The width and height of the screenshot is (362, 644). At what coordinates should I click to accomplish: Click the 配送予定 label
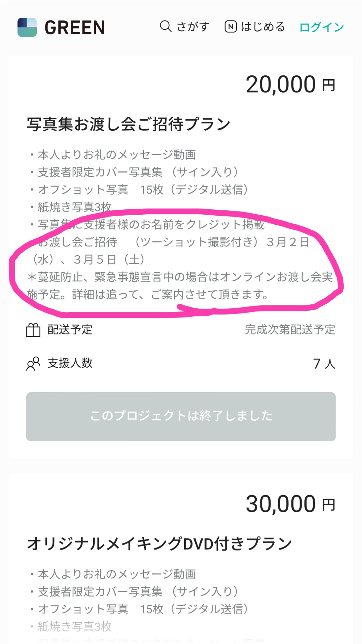click(70, 330)
